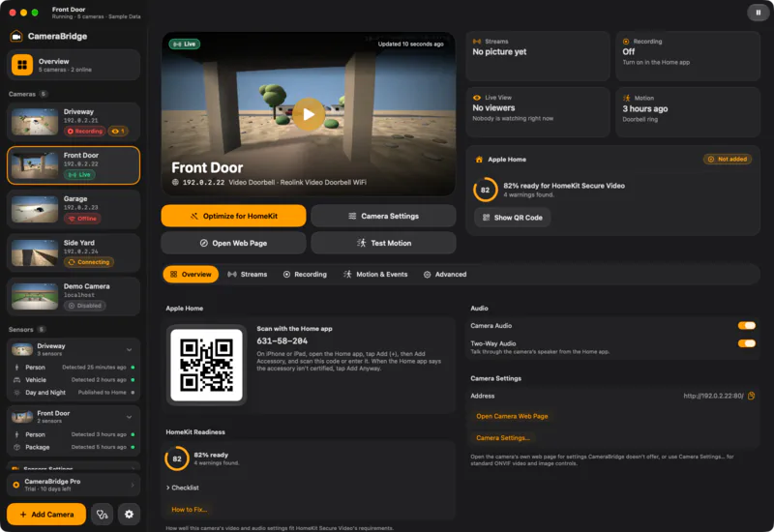This screenshot has width=774, height=532.
Task: Click the CameraBridge Pro trial icon
Action: pos(15,485)
